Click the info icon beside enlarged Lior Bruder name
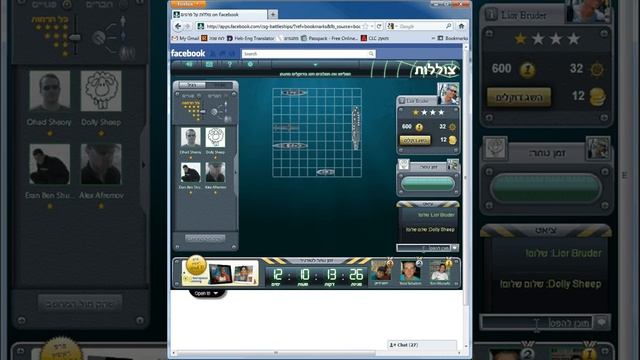The image size is (640, 360). point(491,15)
